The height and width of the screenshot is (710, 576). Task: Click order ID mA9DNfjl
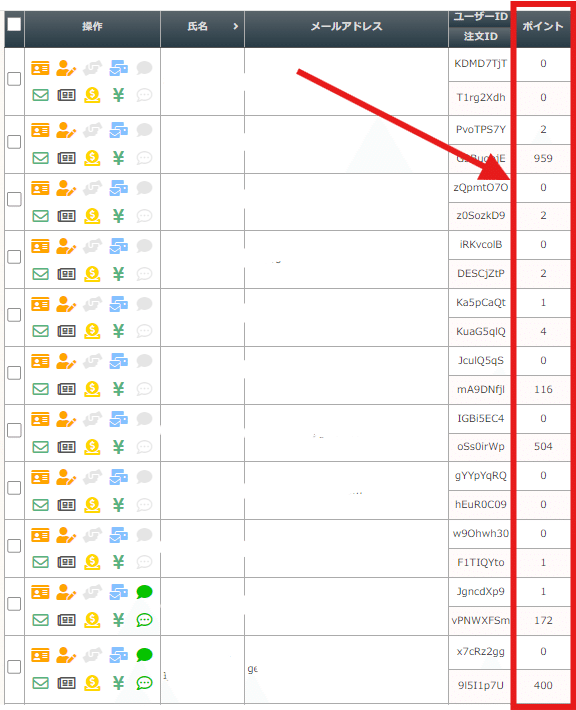[480, 389]
